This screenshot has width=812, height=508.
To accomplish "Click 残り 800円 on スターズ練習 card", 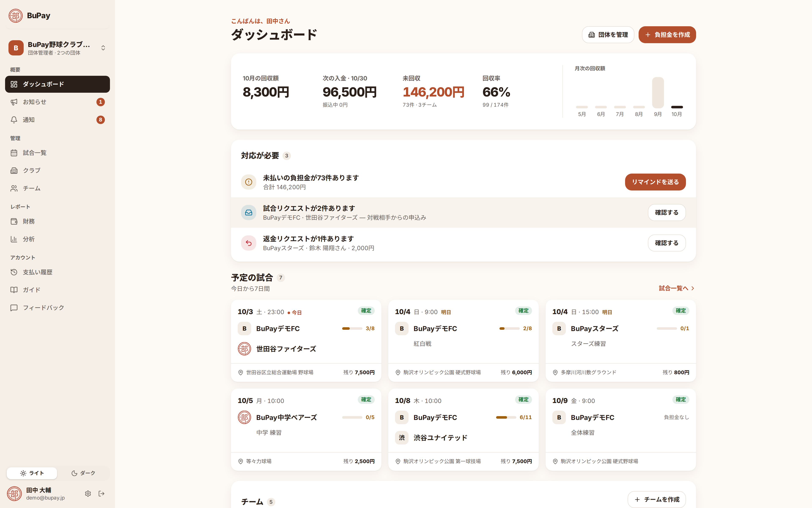I will 676,373.
